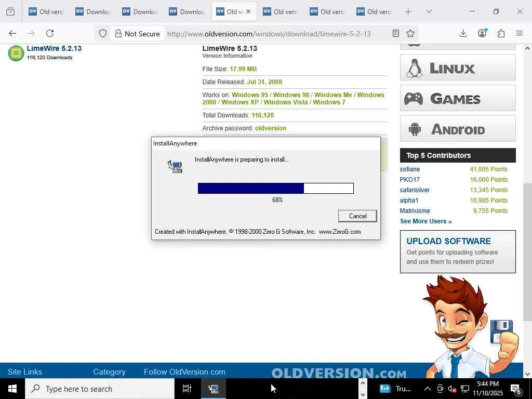The image size is (532, 399).
Task: Switch to the last Old version tab
Action: [374, 11]
